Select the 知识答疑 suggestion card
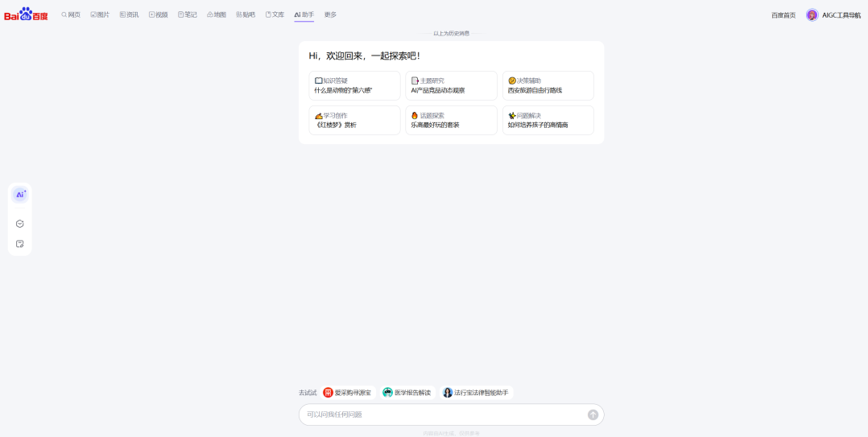 tap(354, 85)
